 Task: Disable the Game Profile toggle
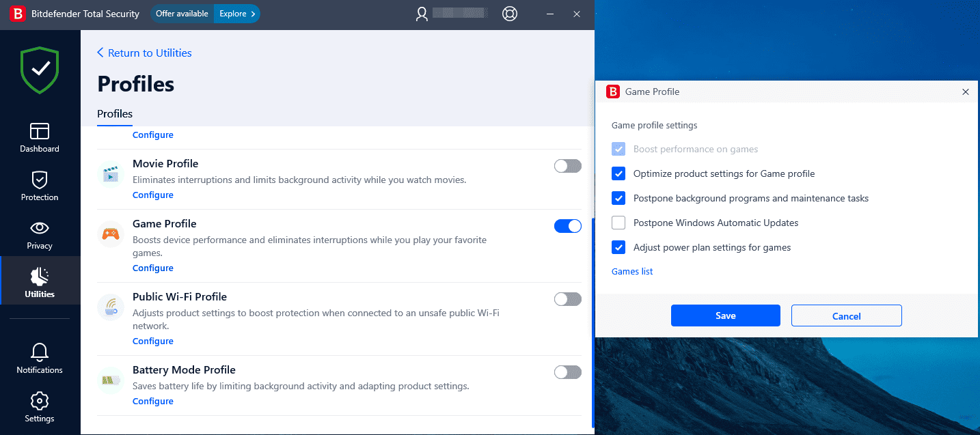tap(567, 226)
